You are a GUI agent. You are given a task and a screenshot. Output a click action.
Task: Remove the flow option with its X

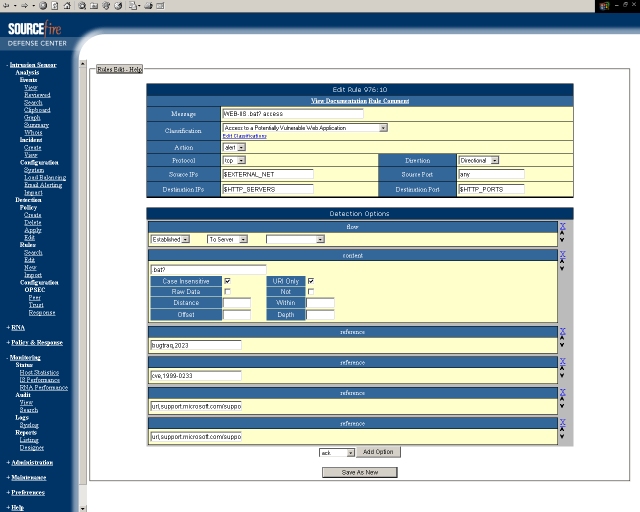pyautogui.click(x=562, y=226)
